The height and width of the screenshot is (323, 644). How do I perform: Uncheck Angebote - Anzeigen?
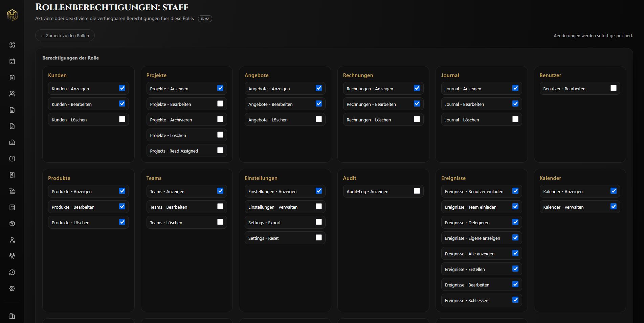click(x=319, y=88)
